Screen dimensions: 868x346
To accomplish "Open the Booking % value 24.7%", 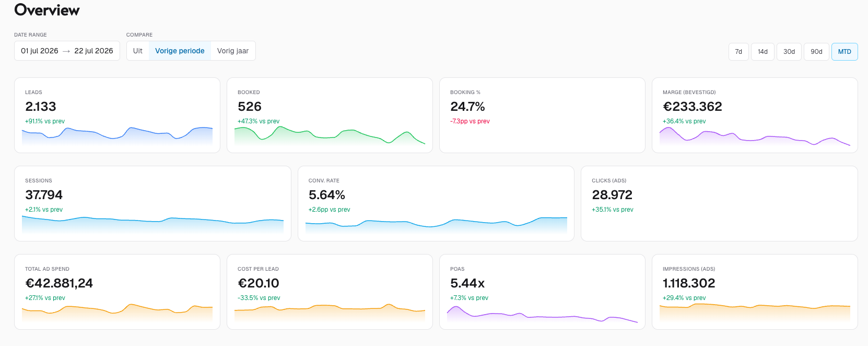I will [467, 107].
